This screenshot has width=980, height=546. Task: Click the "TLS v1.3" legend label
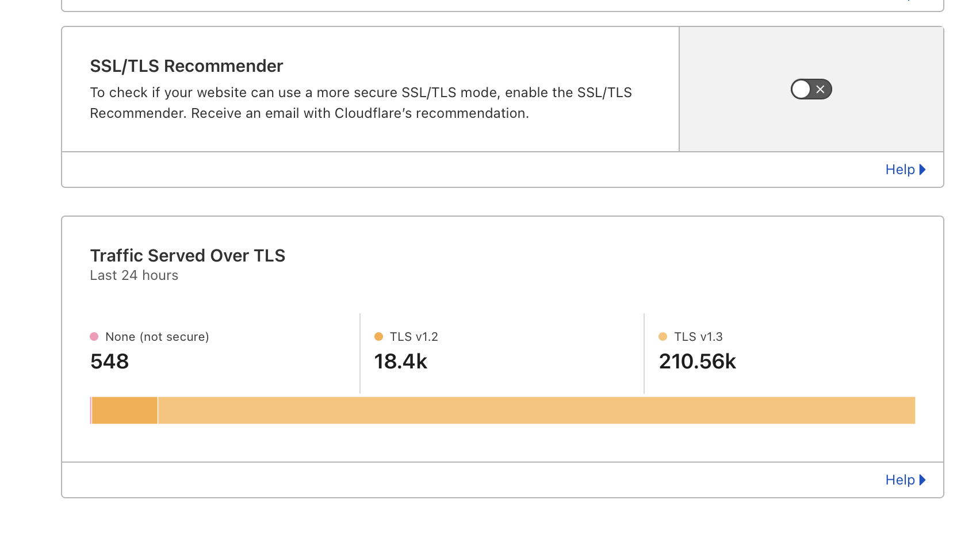(x=698, y=337)
